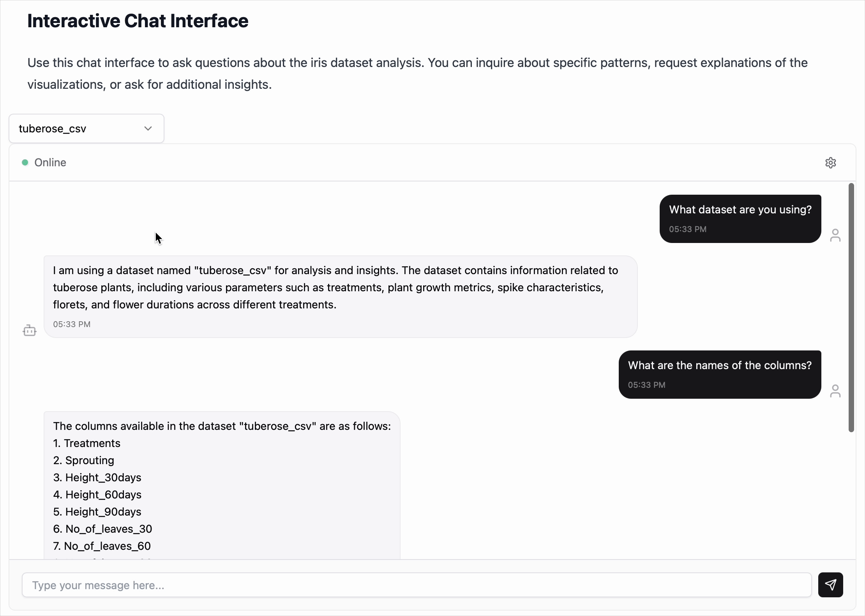Click the "5. Height_90days" list item

[97, 512]
